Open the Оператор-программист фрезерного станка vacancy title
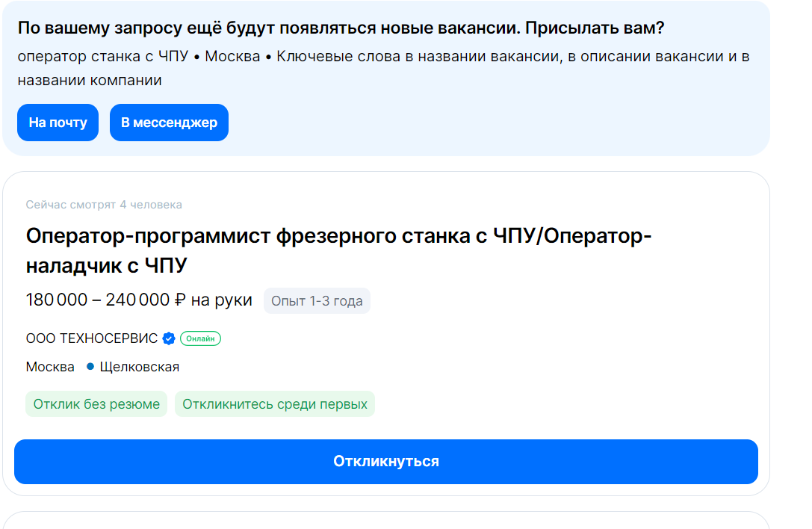The width and height of the screenshot is (812, 529). [x=338, y=251]
